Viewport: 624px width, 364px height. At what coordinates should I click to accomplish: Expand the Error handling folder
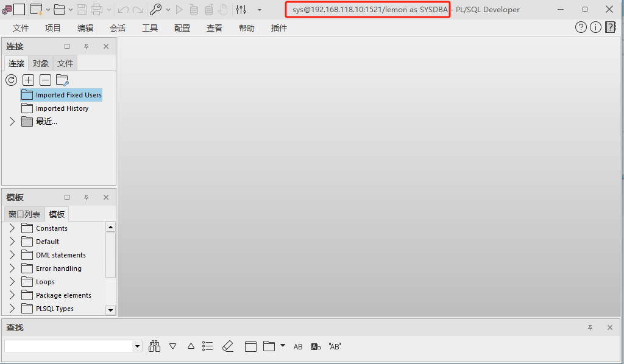click(12, 268)
